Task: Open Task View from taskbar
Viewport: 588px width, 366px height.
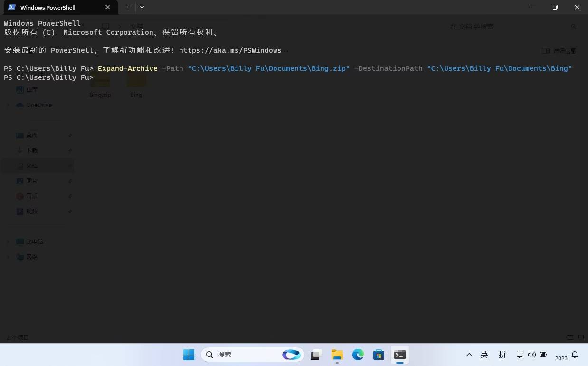Action: point(316,355)
